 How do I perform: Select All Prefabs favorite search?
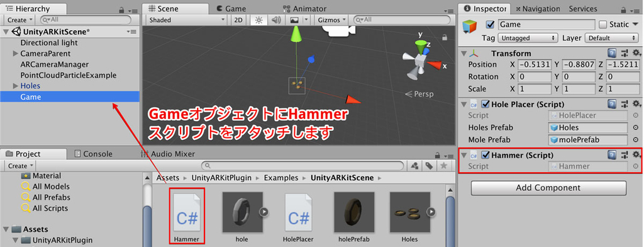click(52, 197)
